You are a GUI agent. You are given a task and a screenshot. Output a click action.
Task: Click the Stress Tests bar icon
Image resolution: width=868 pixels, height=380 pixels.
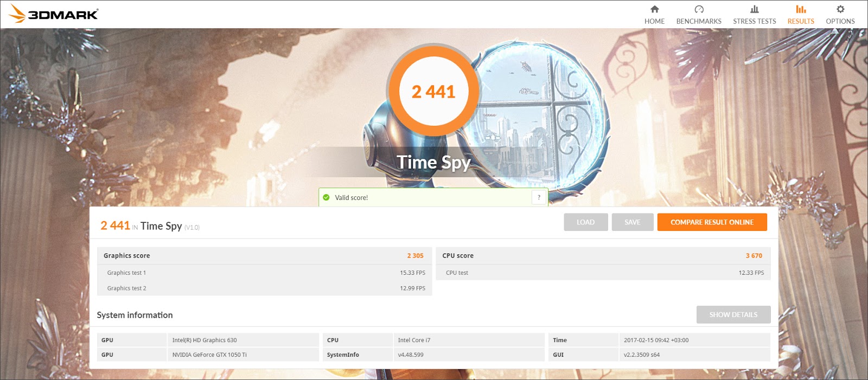[754, 9]
